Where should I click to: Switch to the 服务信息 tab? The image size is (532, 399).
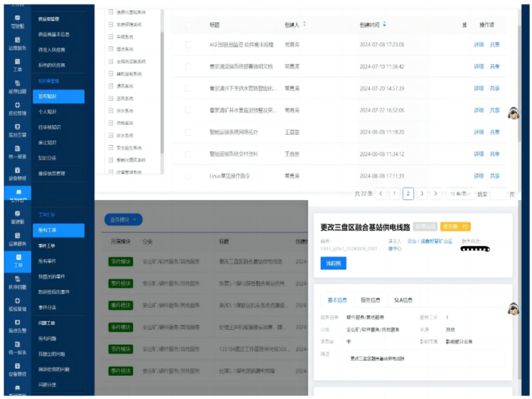370,299
